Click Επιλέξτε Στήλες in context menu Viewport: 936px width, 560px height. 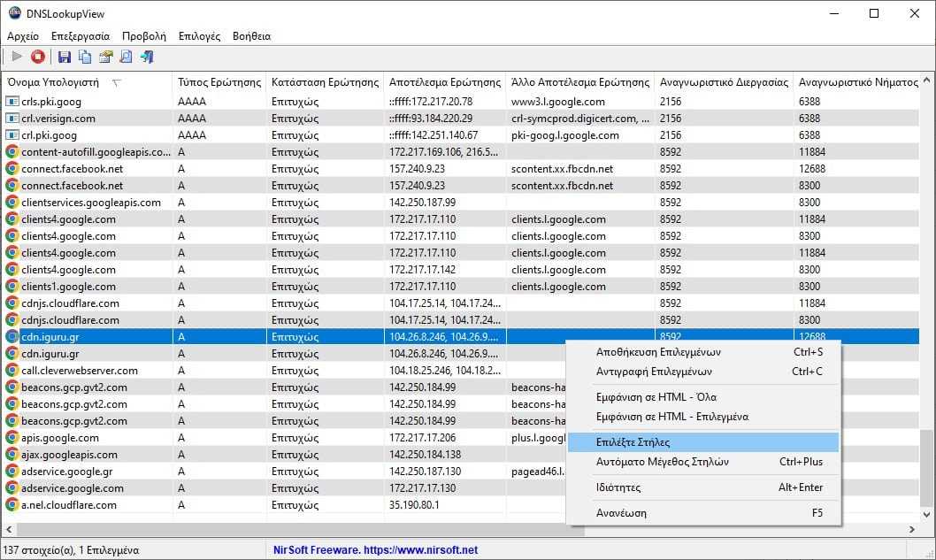703,442
